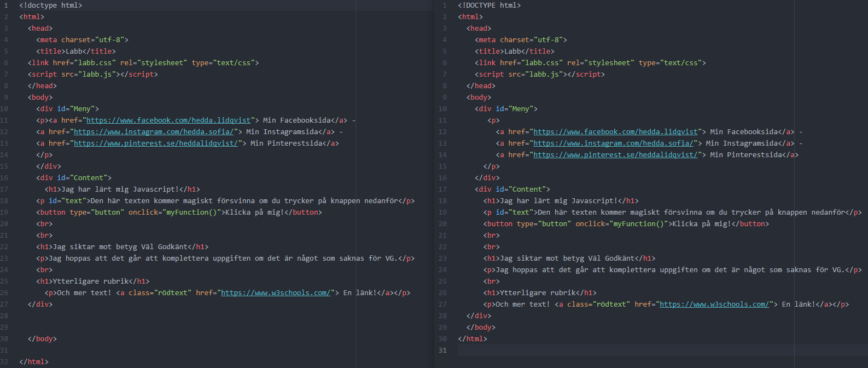The image size is (868, 368).
Task: Click closing </body> tag in right pane
Action: (x=481, y=327)
